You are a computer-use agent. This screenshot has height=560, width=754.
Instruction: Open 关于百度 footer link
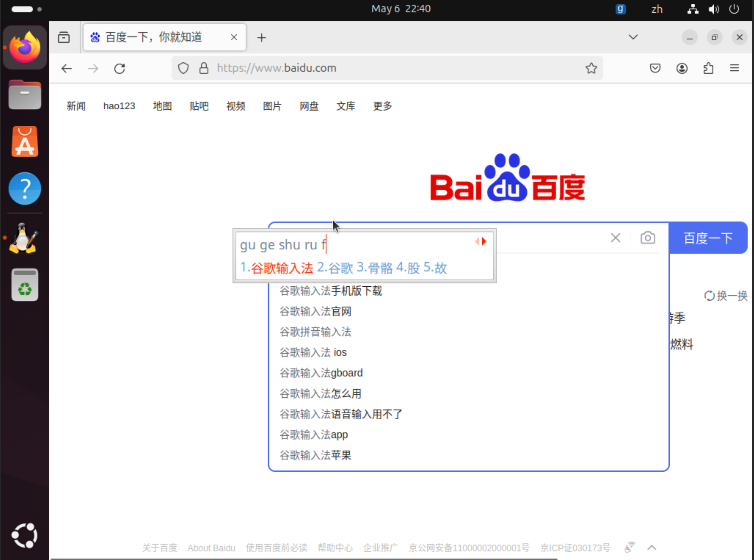159,548
